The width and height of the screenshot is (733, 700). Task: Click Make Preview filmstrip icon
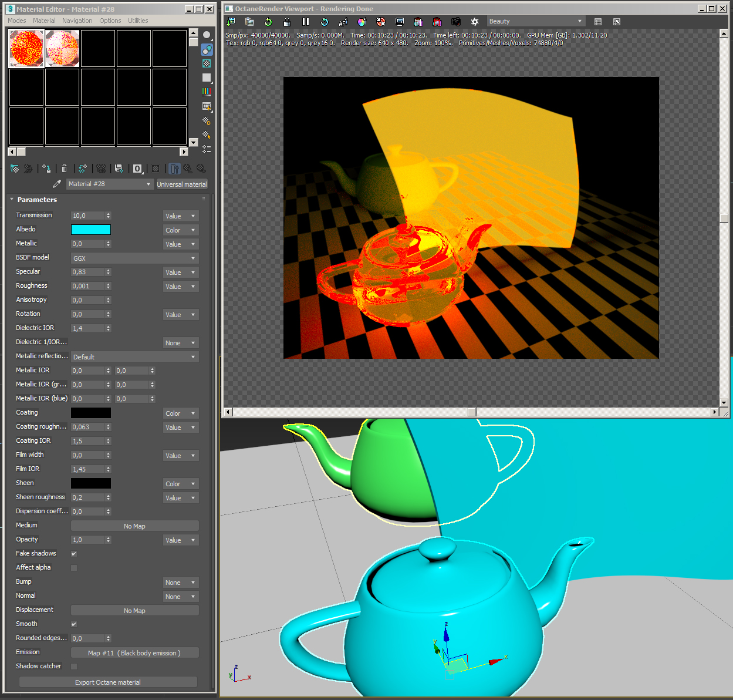point(207,106)
